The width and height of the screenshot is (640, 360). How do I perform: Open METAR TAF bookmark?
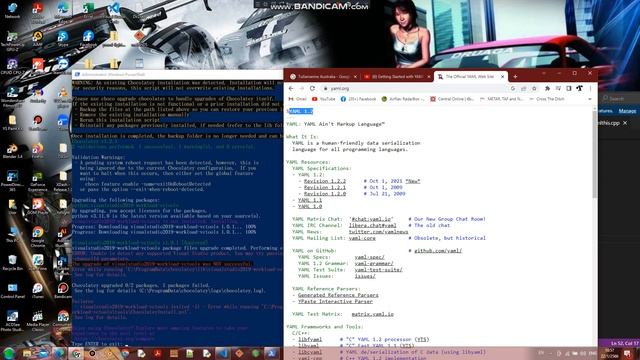coord(501,99)
